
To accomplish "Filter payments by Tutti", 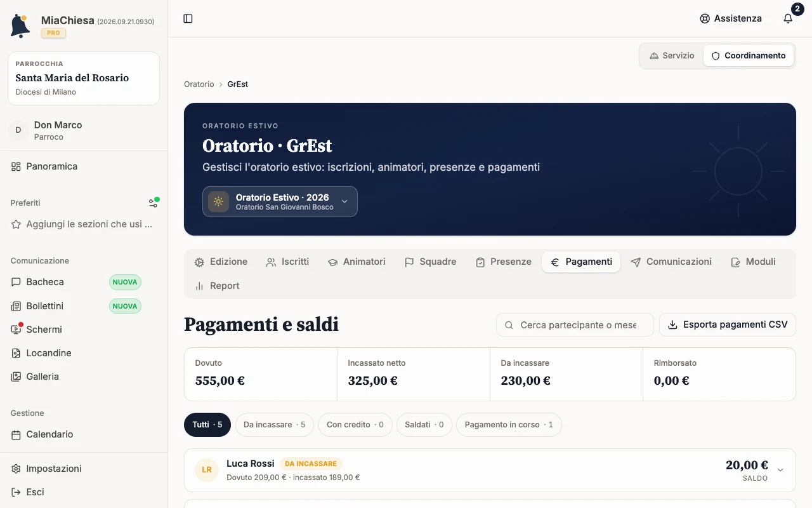I will (x=207, y=425).
